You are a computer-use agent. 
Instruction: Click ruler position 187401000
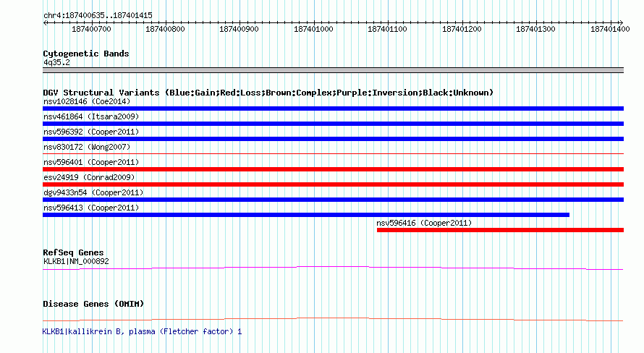click(313, 29)
